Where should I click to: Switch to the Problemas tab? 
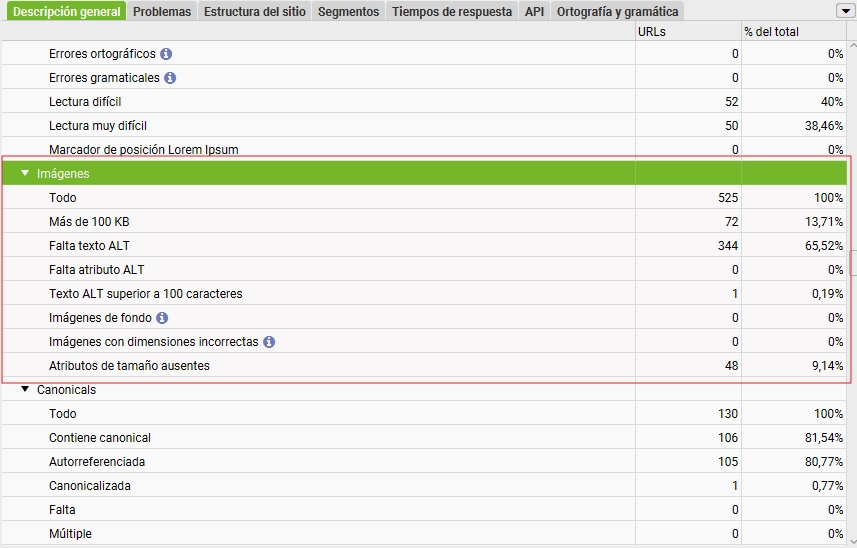[162, 11]
